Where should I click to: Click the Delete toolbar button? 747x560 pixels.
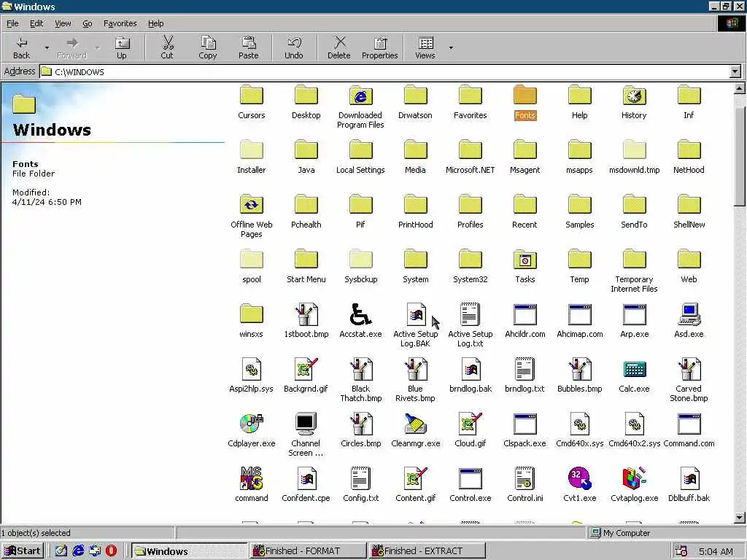tap(338, 47)
